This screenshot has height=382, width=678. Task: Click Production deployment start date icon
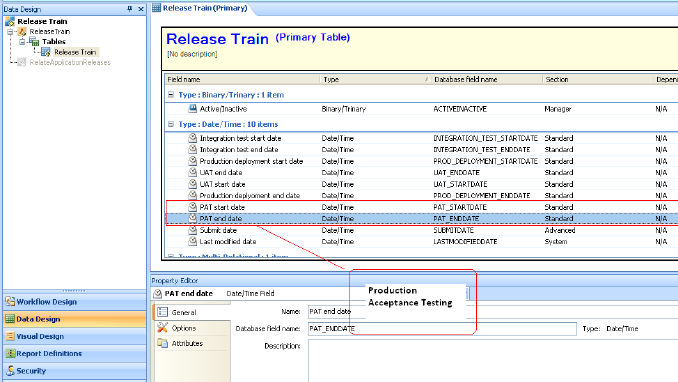coord(192,161)
